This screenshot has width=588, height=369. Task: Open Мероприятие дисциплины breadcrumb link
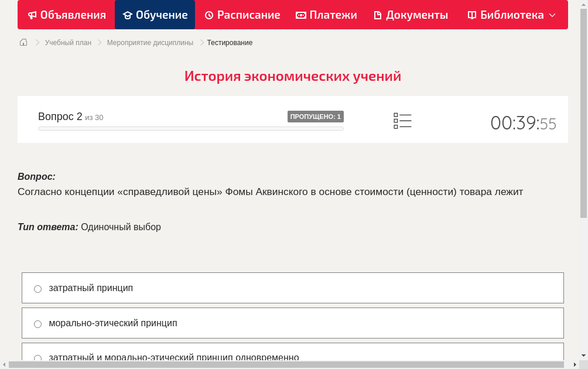pos(150,43)
